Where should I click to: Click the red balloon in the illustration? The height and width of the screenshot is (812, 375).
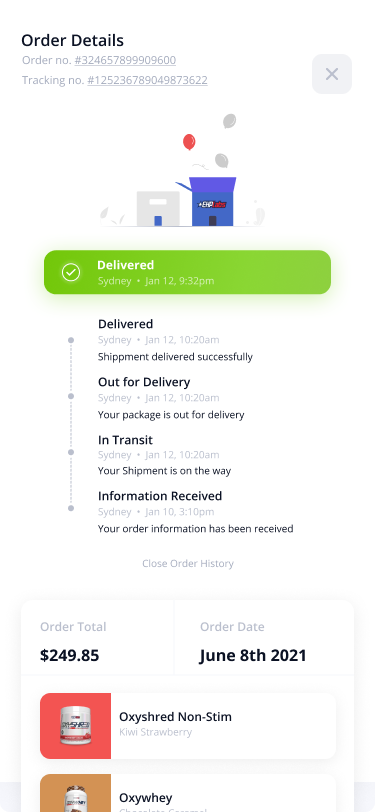coord(189,141)
